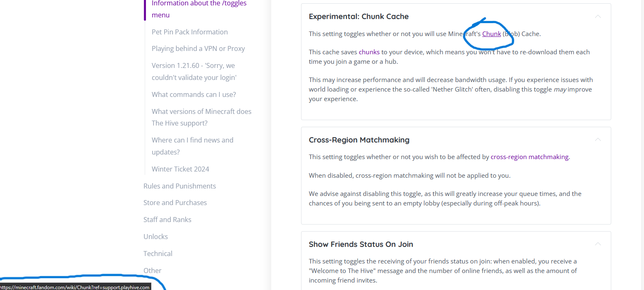Collapse the Experimental: Chunk Cache section chevron

point(598,17)
